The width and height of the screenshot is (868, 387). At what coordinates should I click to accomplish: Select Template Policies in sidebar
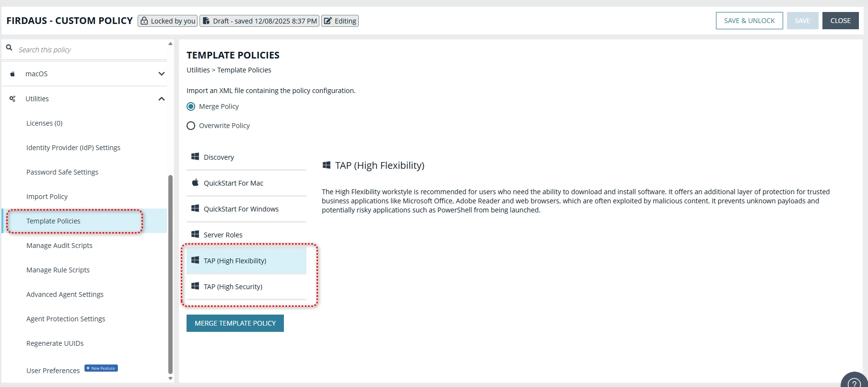(84, 221)
